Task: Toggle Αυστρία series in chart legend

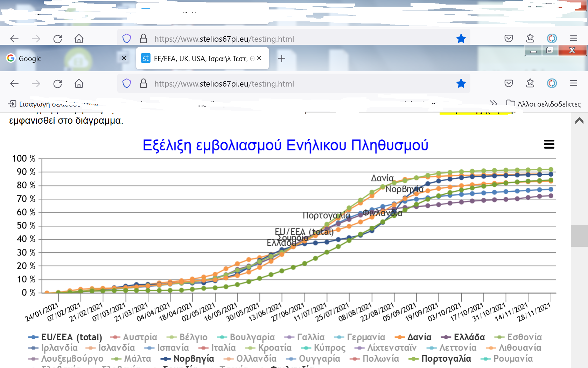Action: click(x=133, y=337)
